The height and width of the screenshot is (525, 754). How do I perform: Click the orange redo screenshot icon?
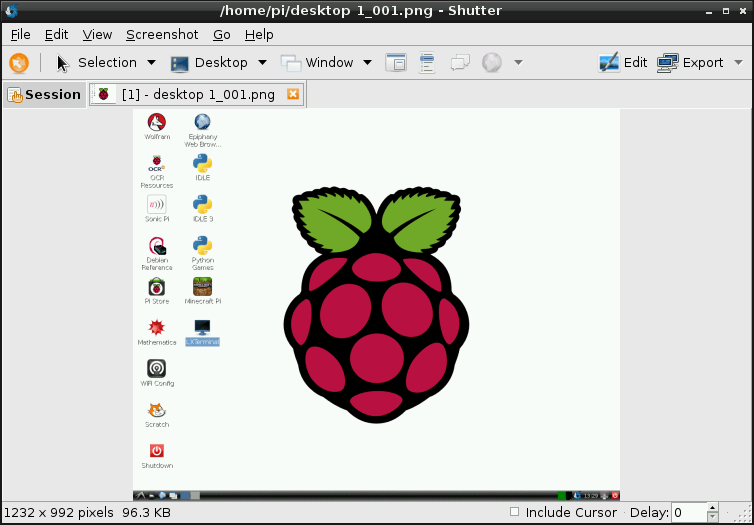pos(18,63)
